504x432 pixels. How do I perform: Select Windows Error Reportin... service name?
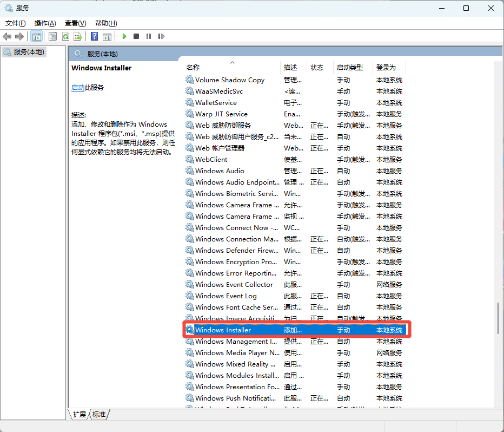pos(236,273)
